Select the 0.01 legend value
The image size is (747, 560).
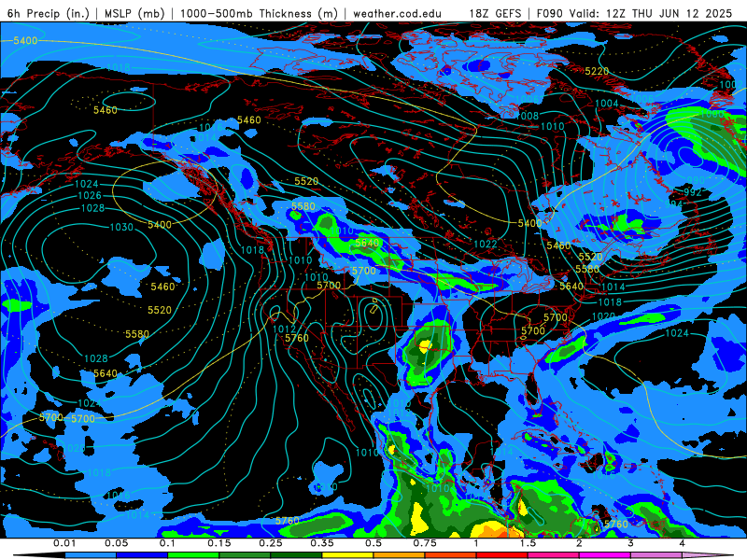coord(64,543)
